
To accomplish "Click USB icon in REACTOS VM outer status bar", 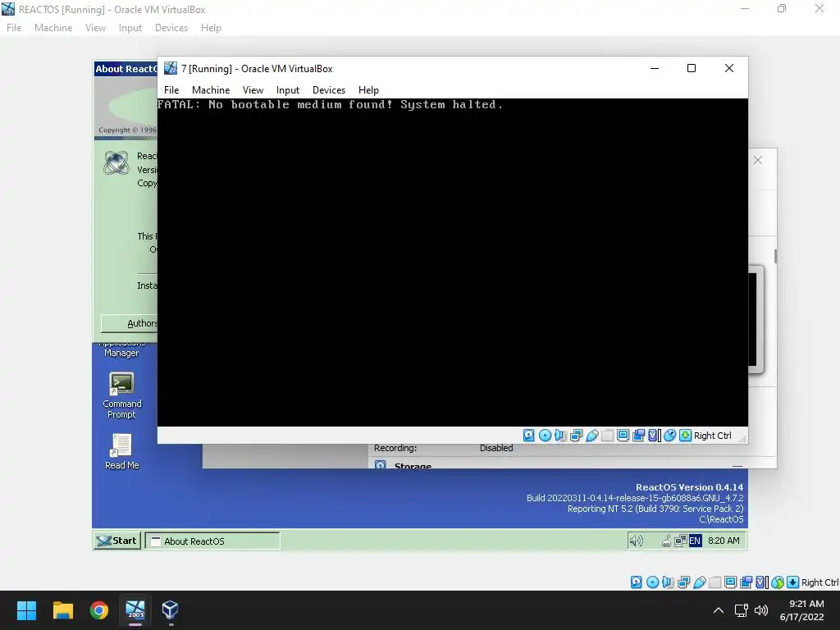I will click(x=700, y=582).
